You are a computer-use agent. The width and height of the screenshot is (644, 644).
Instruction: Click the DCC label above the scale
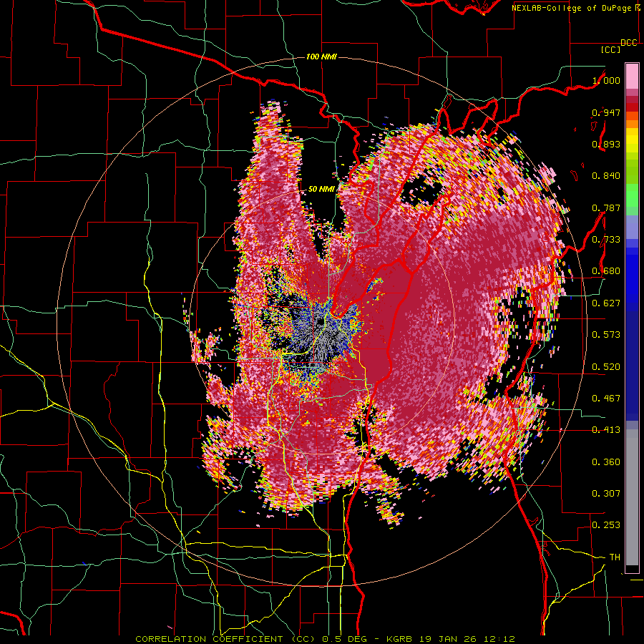tap(628, 43)
